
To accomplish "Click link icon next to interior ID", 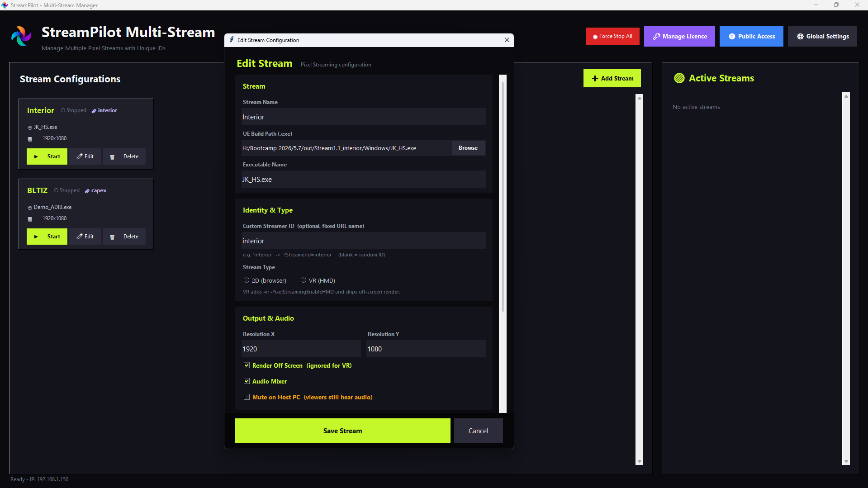I will (94, 111).
